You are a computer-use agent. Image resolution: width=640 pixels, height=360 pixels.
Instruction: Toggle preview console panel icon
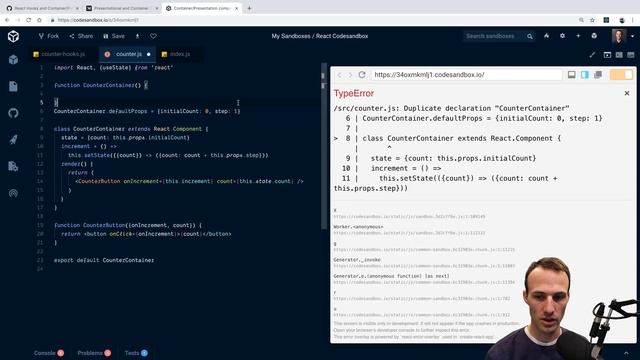571,75
